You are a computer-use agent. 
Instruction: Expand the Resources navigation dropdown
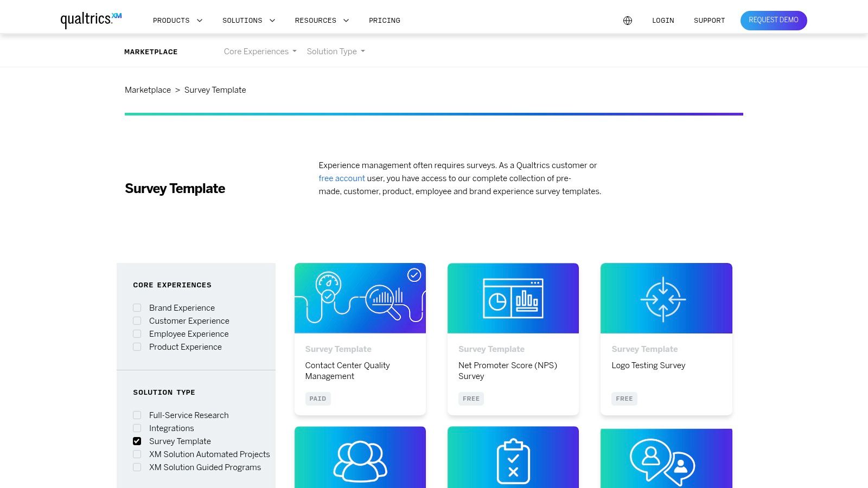(x=322, y=21)
